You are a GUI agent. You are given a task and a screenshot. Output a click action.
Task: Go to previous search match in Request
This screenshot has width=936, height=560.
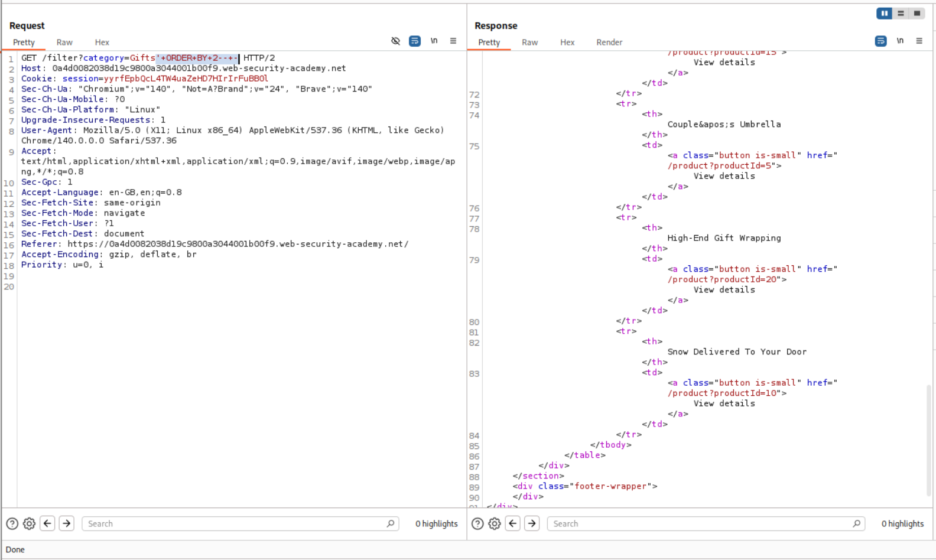tap(48, 523)
